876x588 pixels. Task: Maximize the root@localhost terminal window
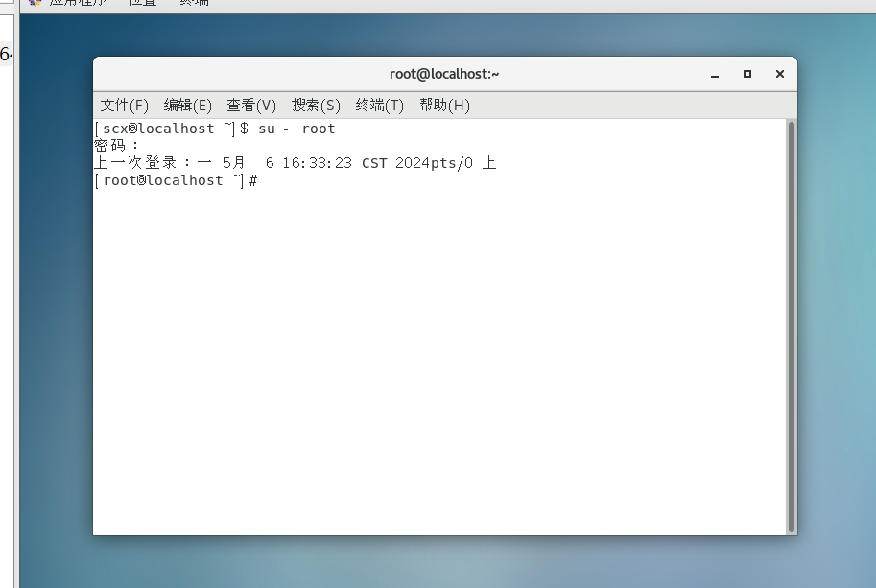coord(746,74)
